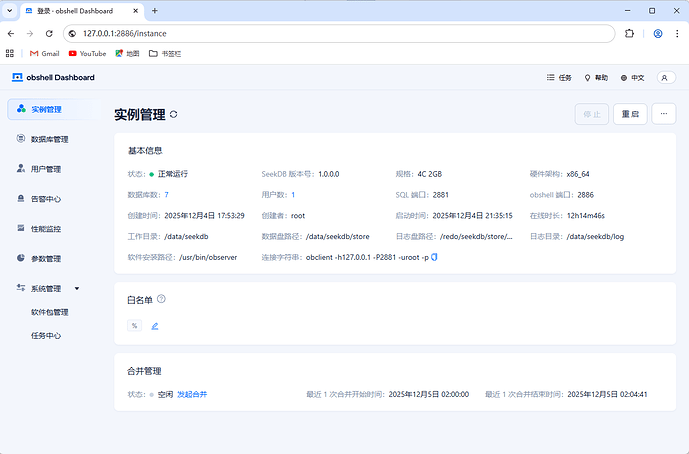Open the 白名单 help question-mark tooltip
This screenshot has height=454, width=689.
pos(161,299)
